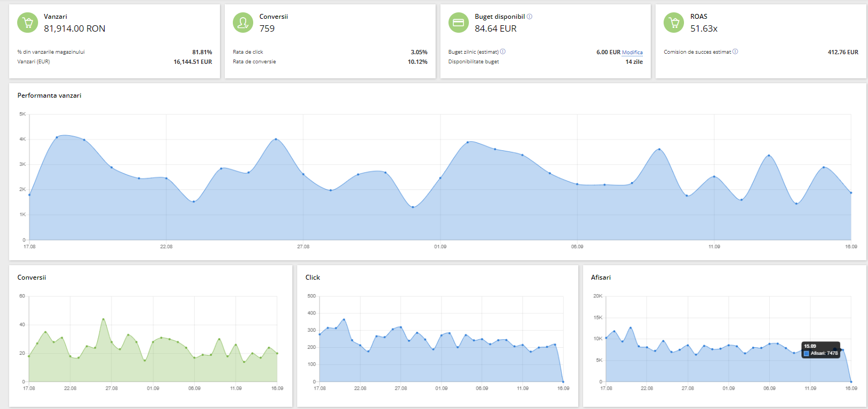Click the Buget disponibil card icon
This screenshot has height=409, width=868.
pyautogui.click(x=458, y=23)
